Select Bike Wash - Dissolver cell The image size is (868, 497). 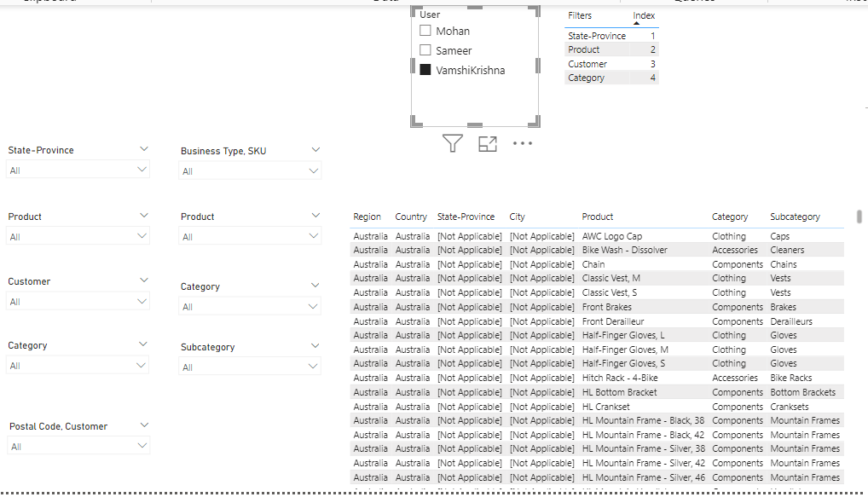[x=624, y=250]
